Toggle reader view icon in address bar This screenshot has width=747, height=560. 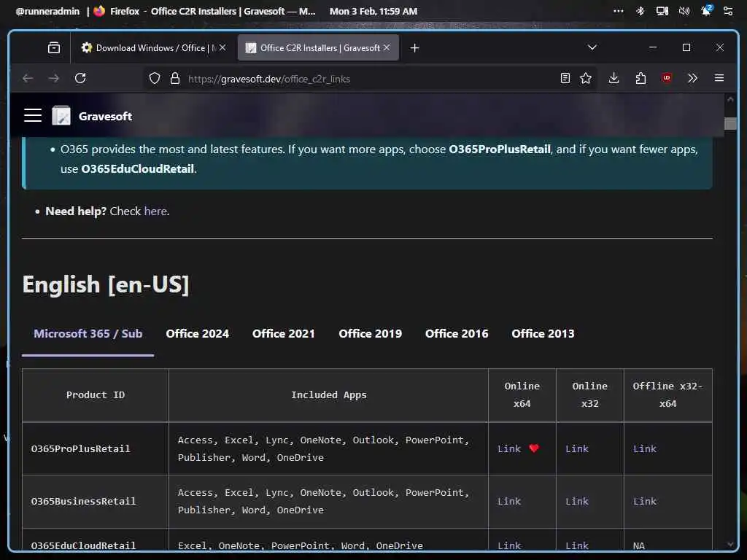coord(565,79)
